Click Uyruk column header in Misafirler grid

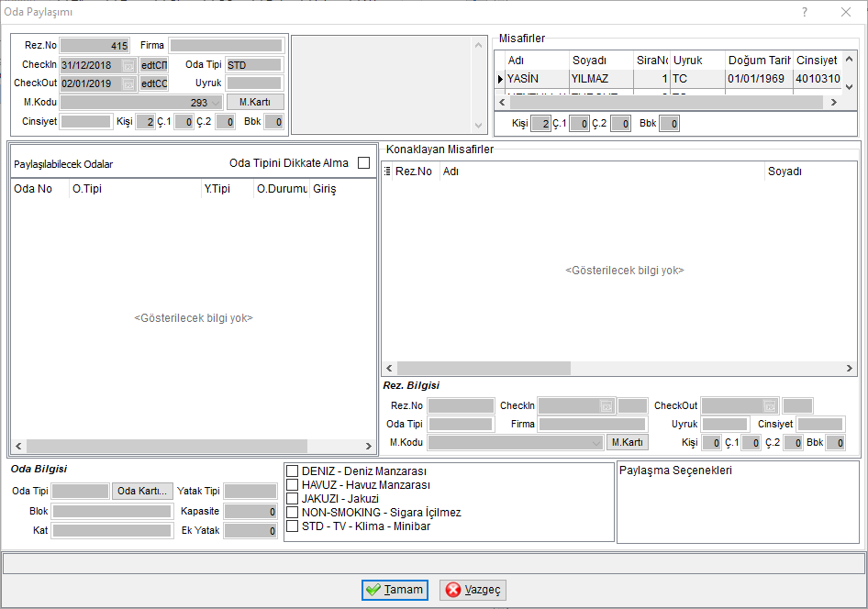[x=697, y=61]
